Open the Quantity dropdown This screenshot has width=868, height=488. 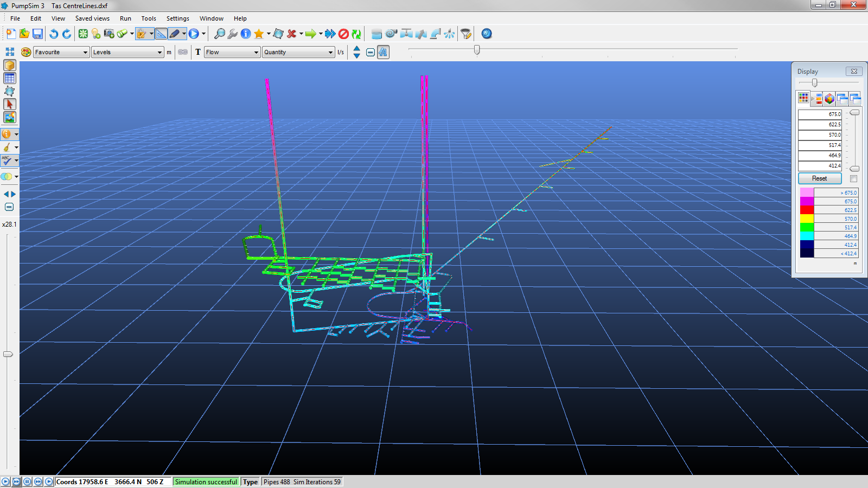coord(298,52)
